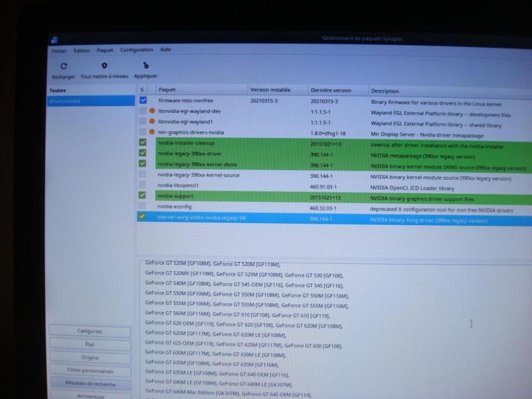Click the Résultats de recherche button
Screen dimensions: 532x399
coord(90,384)
